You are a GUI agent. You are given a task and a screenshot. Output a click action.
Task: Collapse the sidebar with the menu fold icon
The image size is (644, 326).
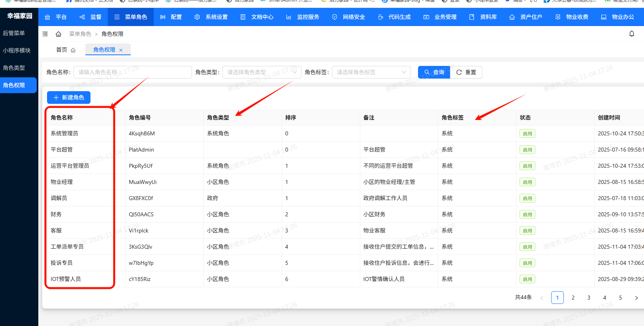point(45,34)
